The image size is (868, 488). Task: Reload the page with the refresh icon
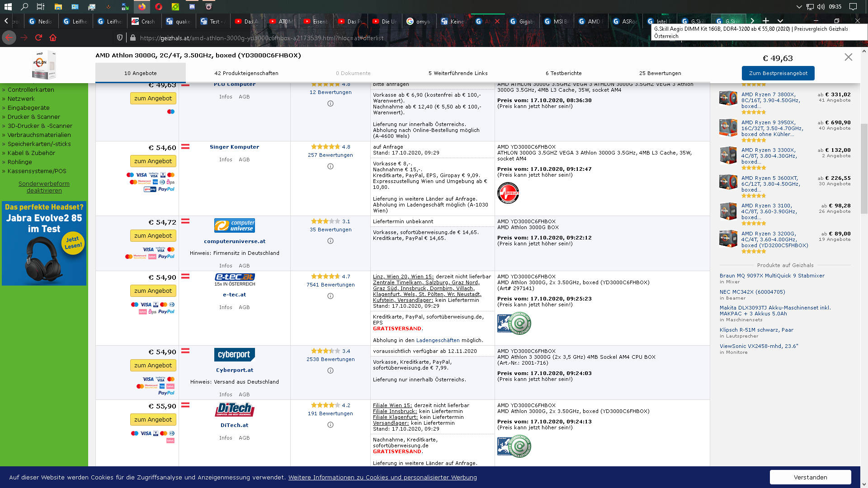38,38
